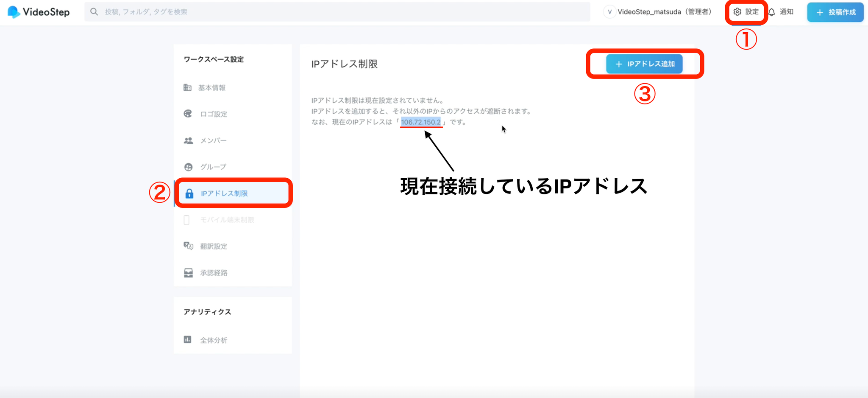Click the VideoStep wordmark text
868x398 pixels.
[46, 12]
